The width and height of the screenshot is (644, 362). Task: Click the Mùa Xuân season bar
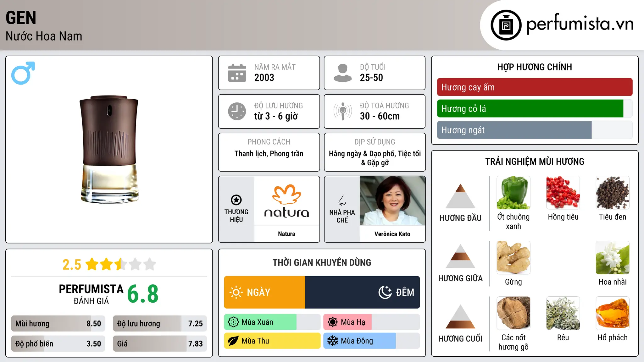(x=272, y=322)
